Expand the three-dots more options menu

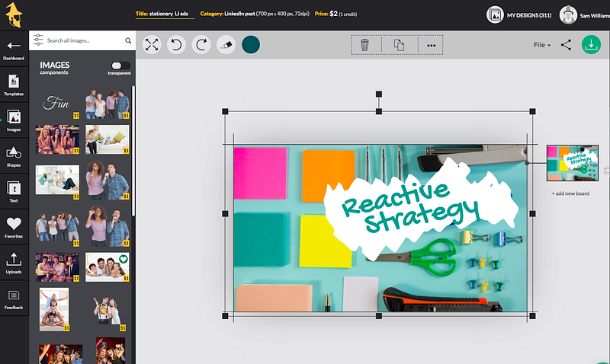tap(431, 45)
